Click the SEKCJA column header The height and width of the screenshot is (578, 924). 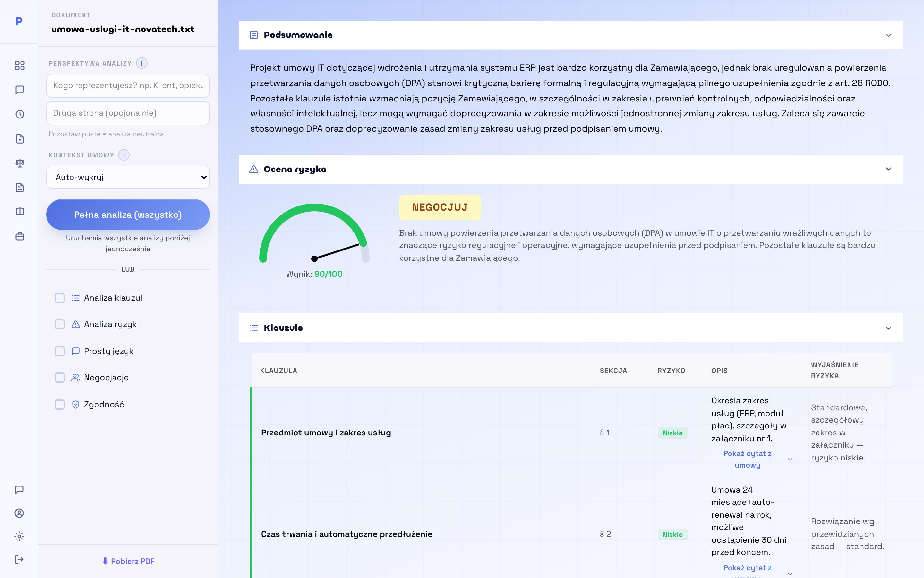click(x=613, y=371)
